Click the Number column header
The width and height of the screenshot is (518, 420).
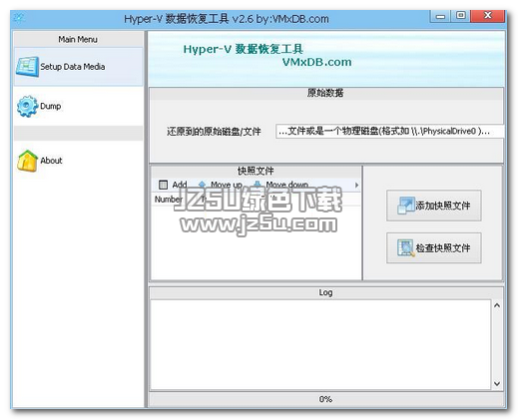click(169, 200)
